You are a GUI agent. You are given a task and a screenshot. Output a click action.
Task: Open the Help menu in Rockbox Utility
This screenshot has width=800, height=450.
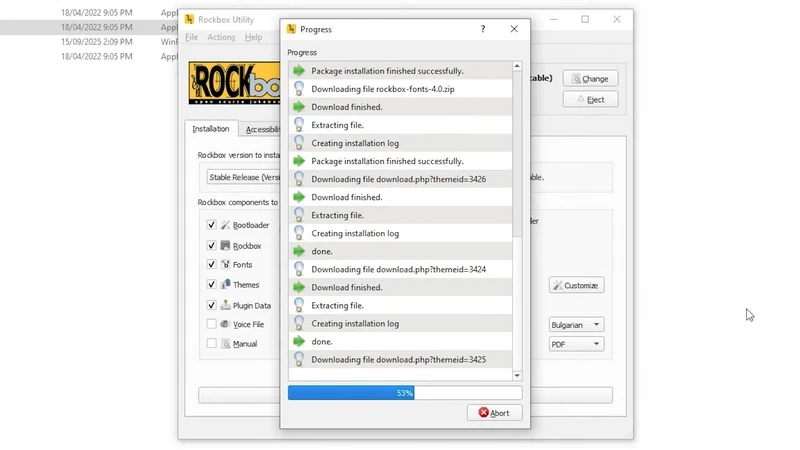click(x=253, y=37)
